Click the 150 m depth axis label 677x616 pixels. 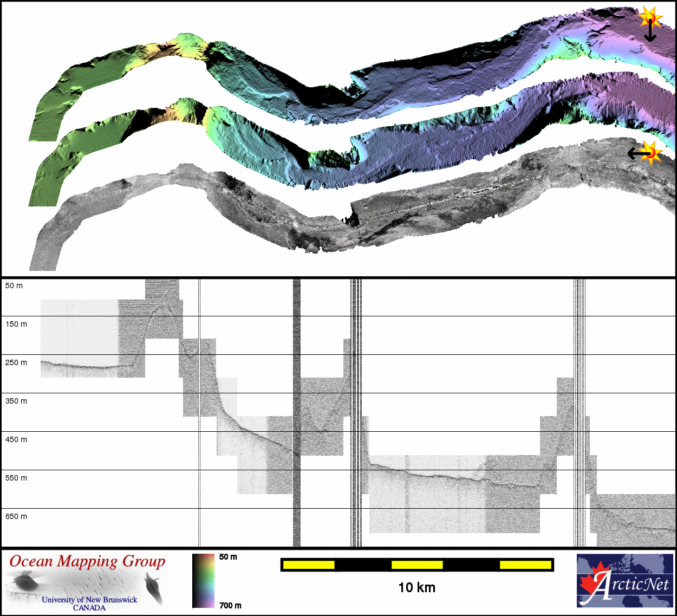[16, 324]
